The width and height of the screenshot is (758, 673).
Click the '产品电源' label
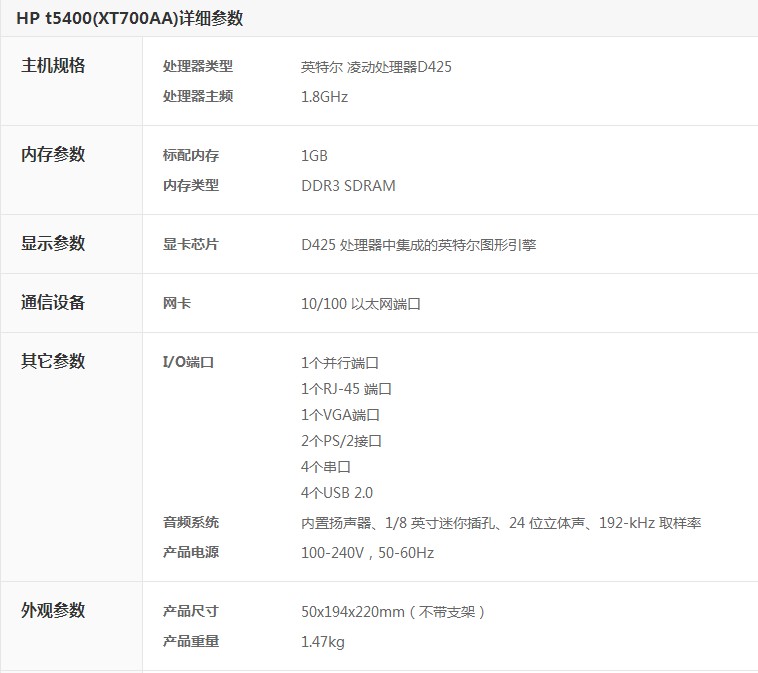[191, 553]
